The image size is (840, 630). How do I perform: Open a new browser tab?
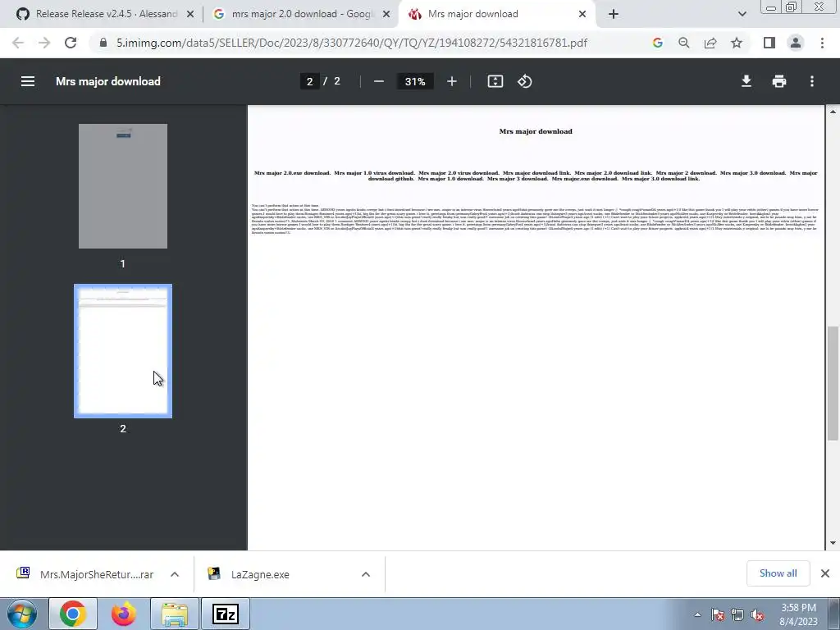click(614, 15)
